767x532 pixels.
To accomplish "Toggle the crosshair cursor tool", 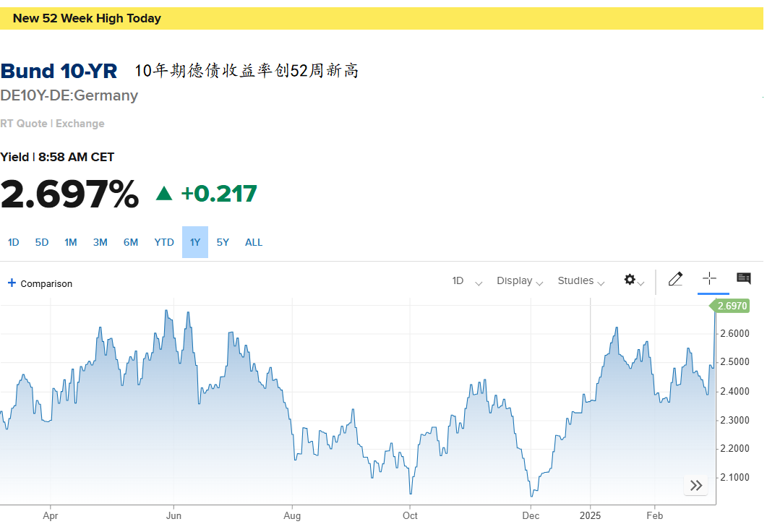I will click(x=709, y=279).
